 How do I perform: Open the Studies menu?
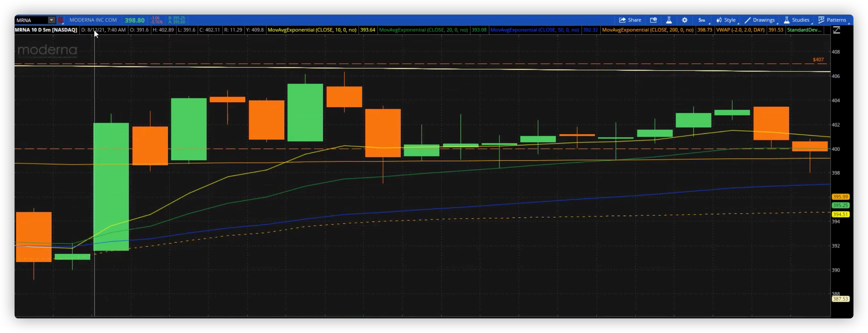797,20
